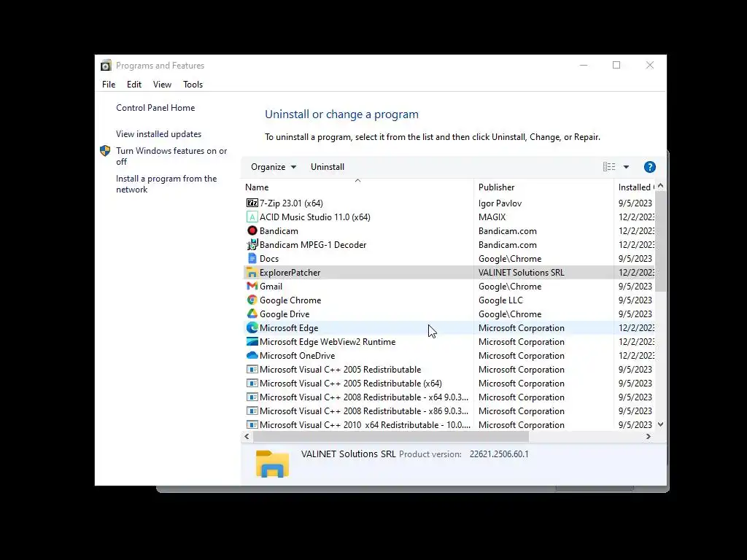Screen dimensions: 747x560
Task: Click the Bandicam MPEG-1 Decoder icon
Action: pos(252,244)
